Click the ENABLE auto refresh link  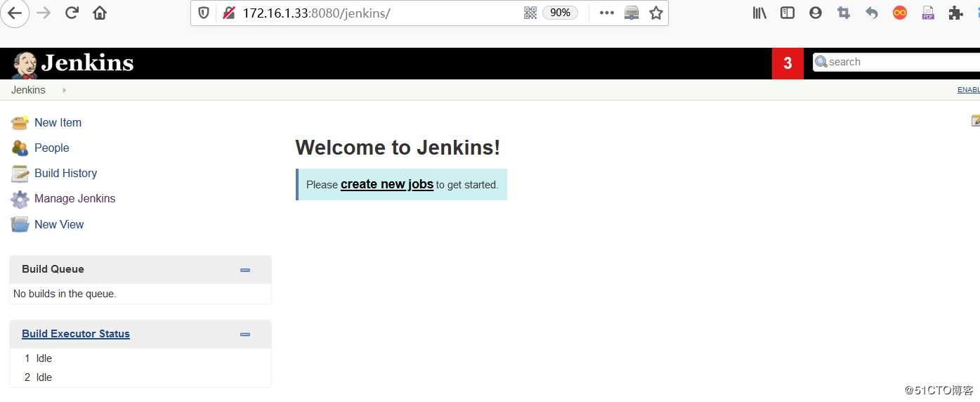[969, 90]
